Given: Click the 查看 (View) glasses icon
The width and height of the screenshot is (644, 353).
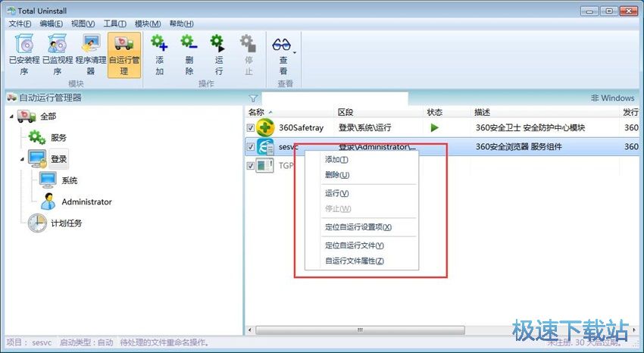Looking at the screenshot, I should pyautogui.click(x=281, y=45).
